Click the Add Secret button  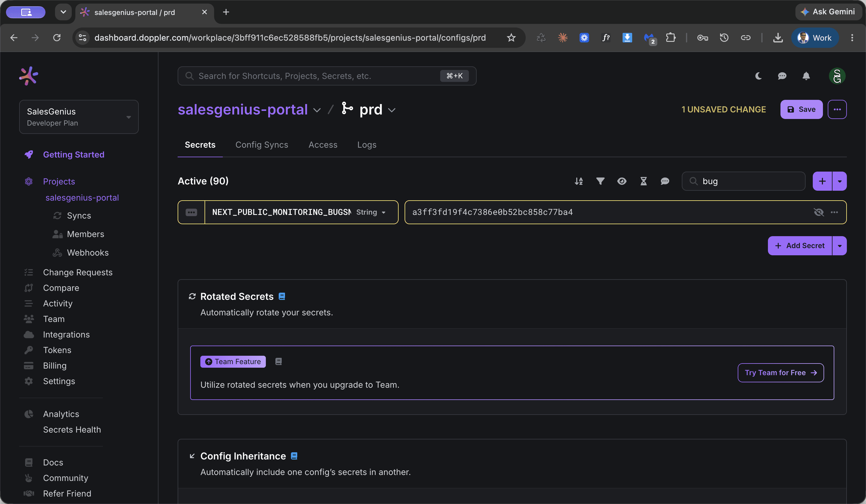coord(800,246)
